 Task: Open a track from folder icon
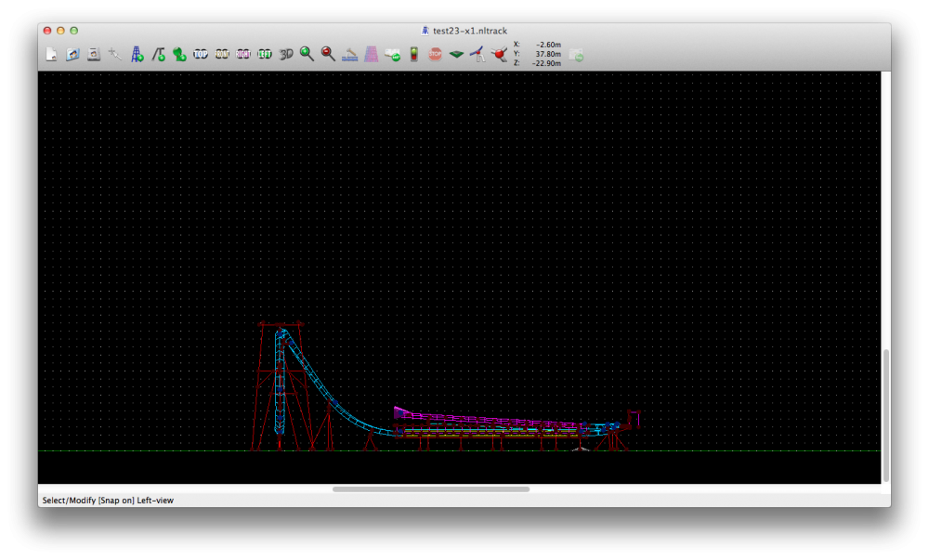72,55
